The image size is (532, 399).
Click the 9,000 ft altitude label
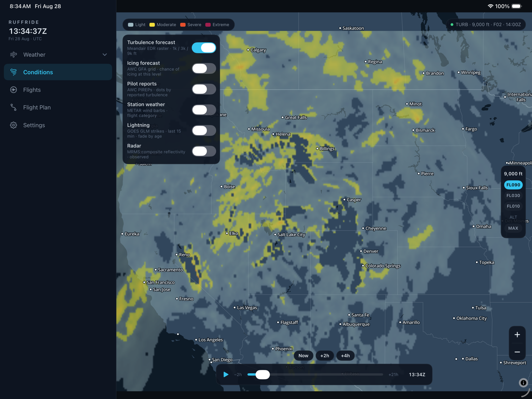[513, 174]
